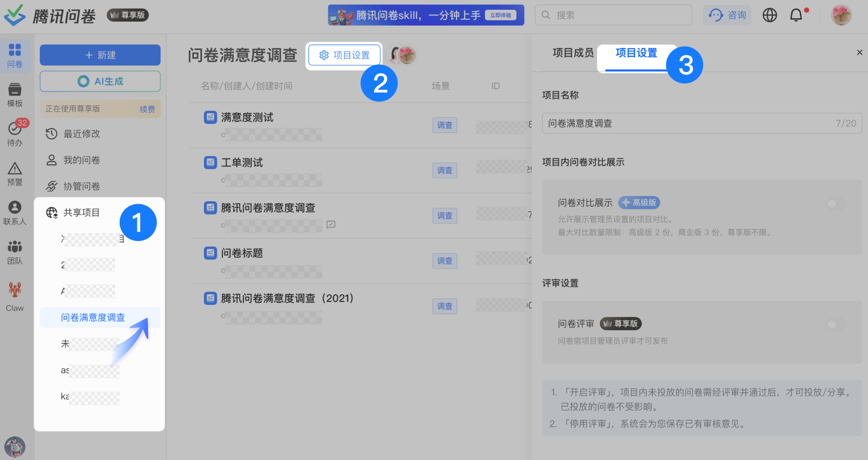This screenshot has height=460, width=868.
Task: Click the 调查 tag in 工单测试 row
Action: point(445,170)
